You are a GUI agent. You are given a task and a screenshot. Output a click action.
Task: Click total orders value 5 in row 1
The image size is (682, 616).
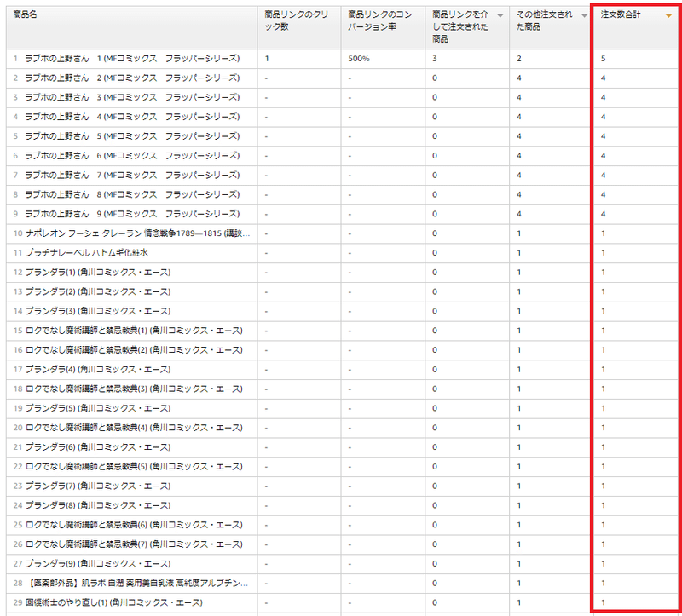pos(603,59)
